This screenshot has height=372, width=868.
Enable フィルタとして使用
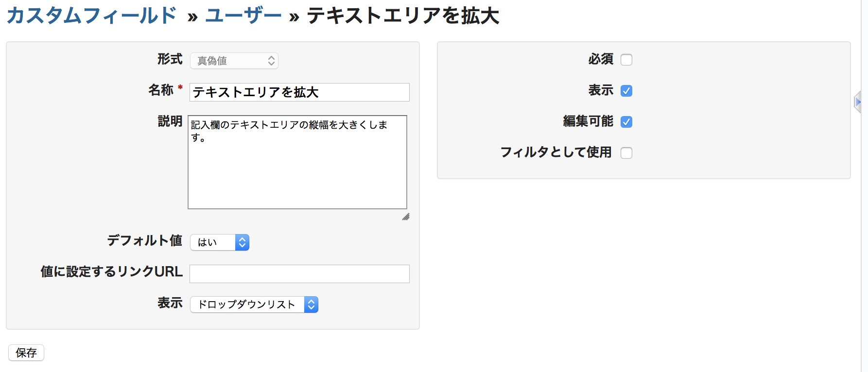tap(626, 152)
